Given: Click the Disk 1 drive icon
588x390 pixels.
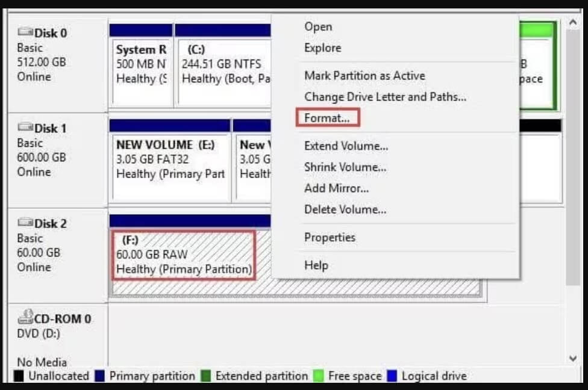Looking at the screenshot, I should pyautogui.click(x=25, y=128).
